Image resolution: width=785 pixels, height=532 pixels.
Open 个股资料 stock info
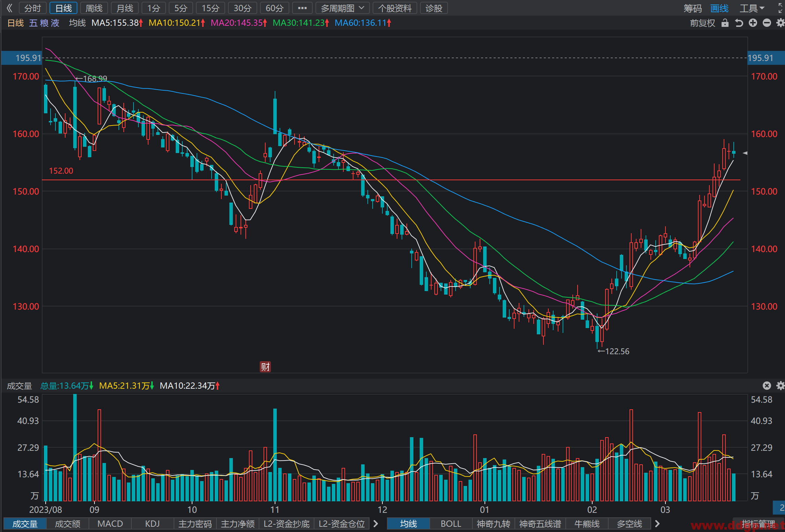click(x=395, y=8)
